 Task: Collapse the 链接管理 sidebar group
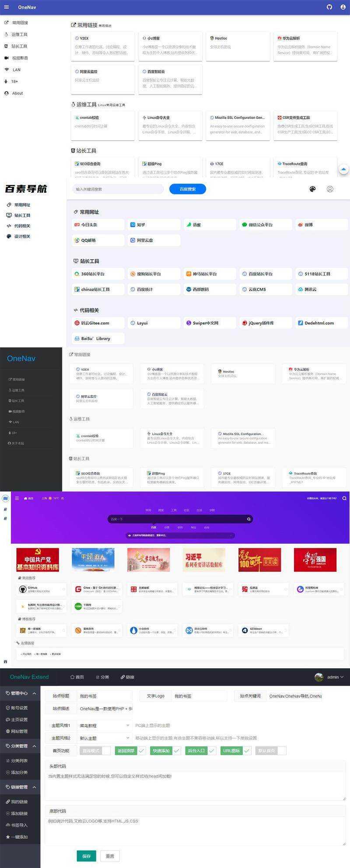coord(20,787)
